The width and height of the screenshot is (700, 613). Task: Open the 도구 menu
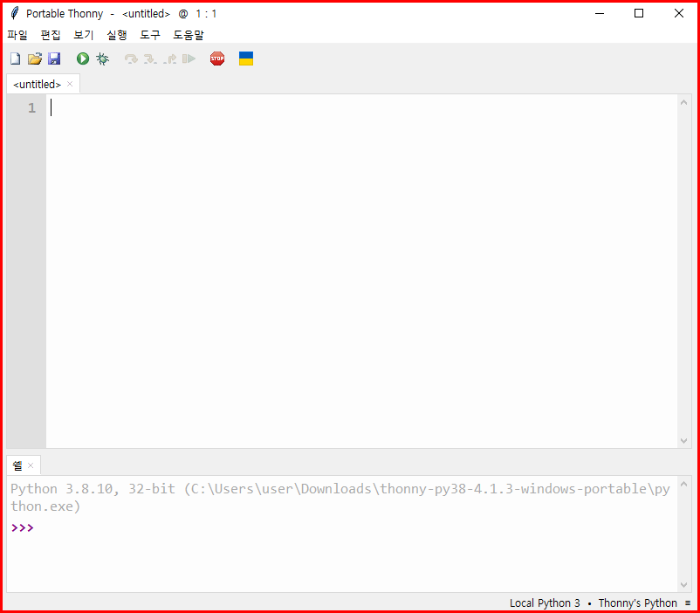click(x=149, y=35)
